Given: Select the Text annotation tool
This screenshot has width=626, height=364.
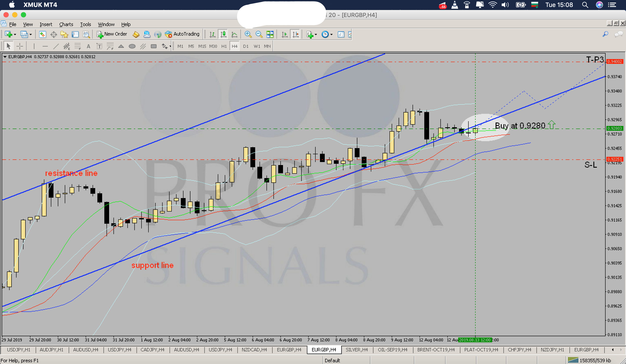Looking at the screenshot, I should (88, 46).
